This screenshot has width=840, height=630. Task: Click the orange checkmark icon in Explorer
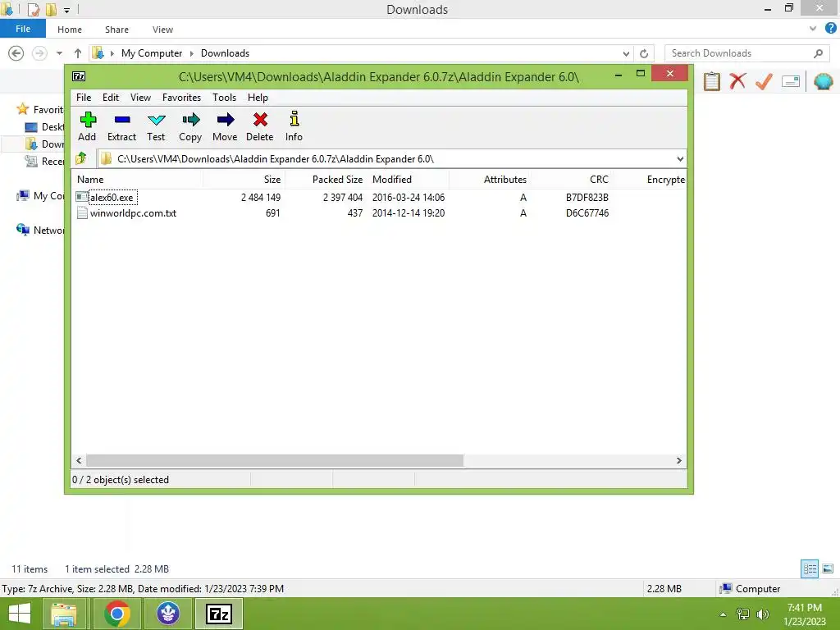(764, 81)
